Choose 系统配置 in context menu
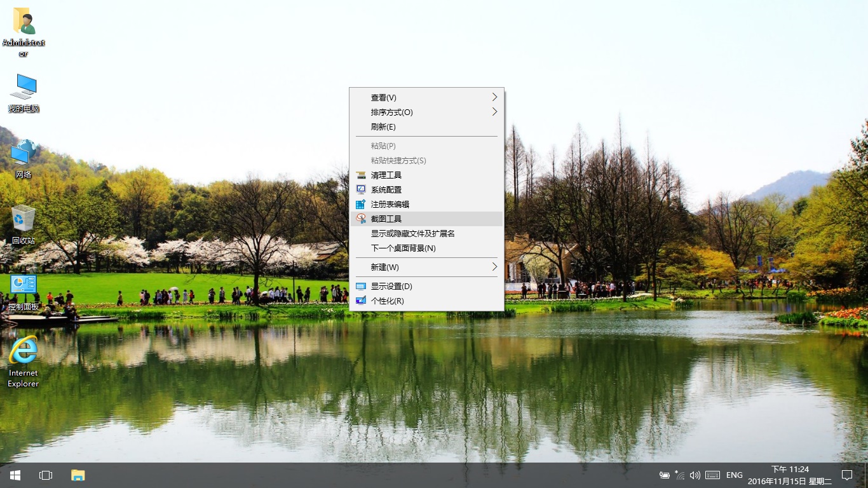Image resolution: width=868 pixels, height=488 pixels. pyautogui.click(x=427, y=189)
